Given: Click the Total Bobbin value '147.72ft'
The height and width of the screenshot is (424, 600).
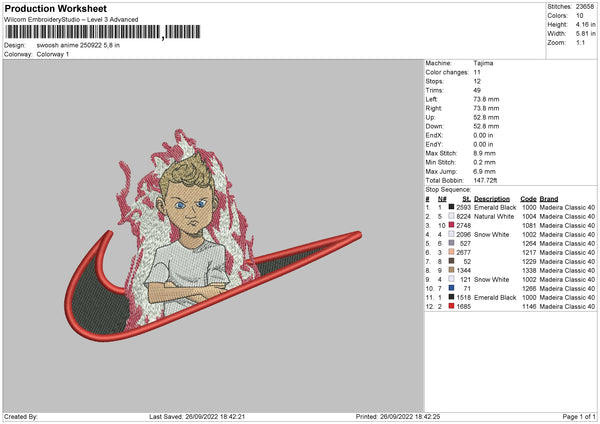Looking at the screenshot, I should point(486,180).
